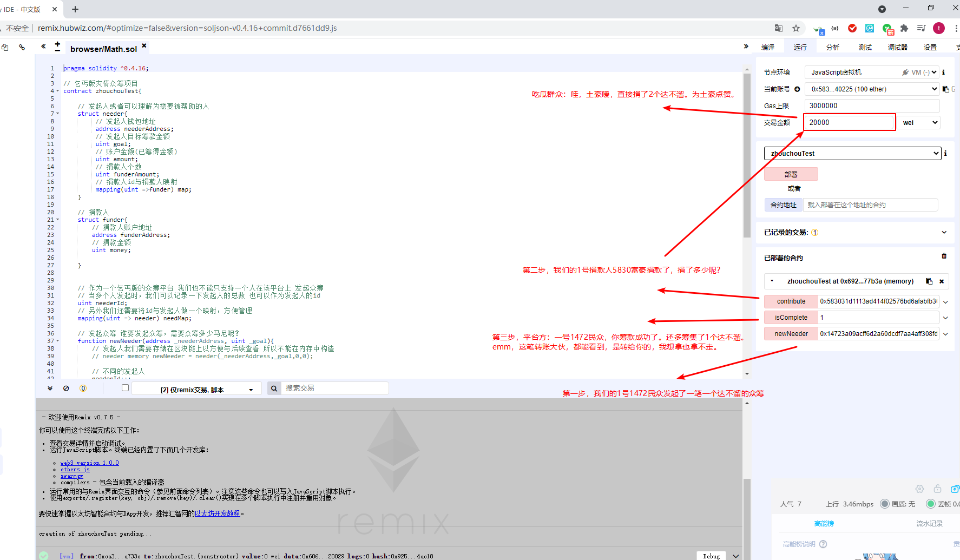This screenshot has height=560, width=960.
Task: Click the Debug button in terminal log
Action: [x=712, y=556]
